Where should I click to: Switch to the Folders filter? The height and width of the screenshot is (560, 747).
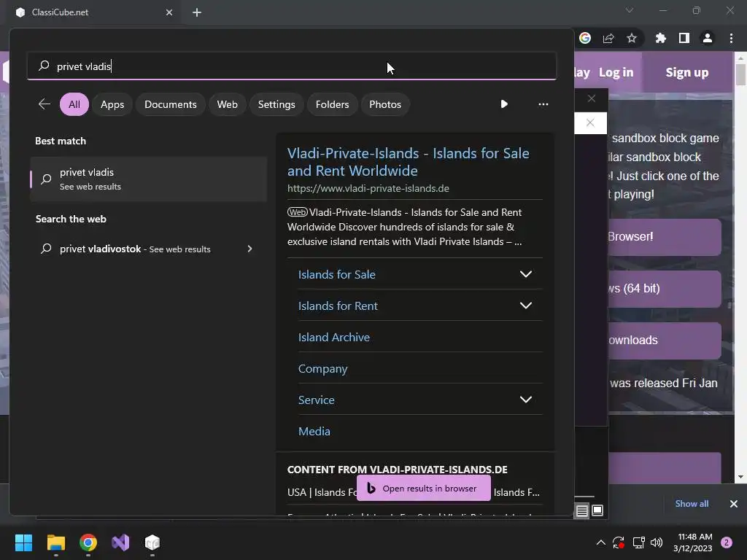[332, 104]
